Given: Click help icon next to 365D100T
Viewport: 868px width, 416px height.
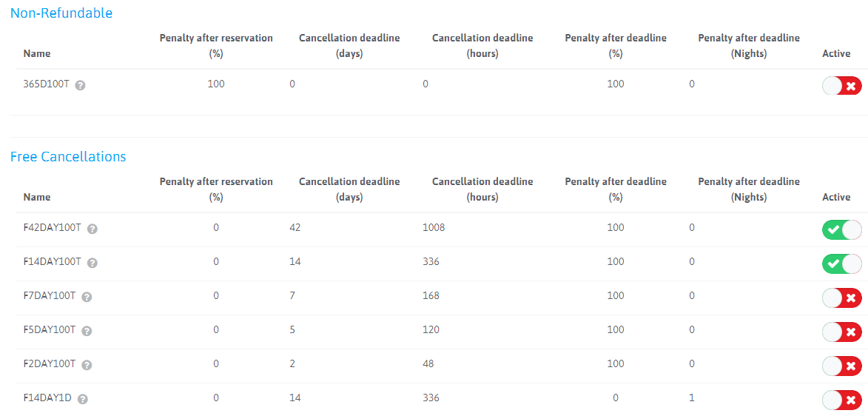Looking at the screenshot, I should coord(81,85).
